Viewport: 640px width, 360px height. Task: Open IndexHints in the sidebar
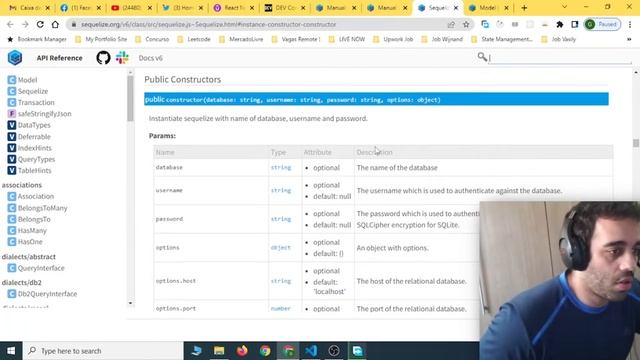[30, 148]
